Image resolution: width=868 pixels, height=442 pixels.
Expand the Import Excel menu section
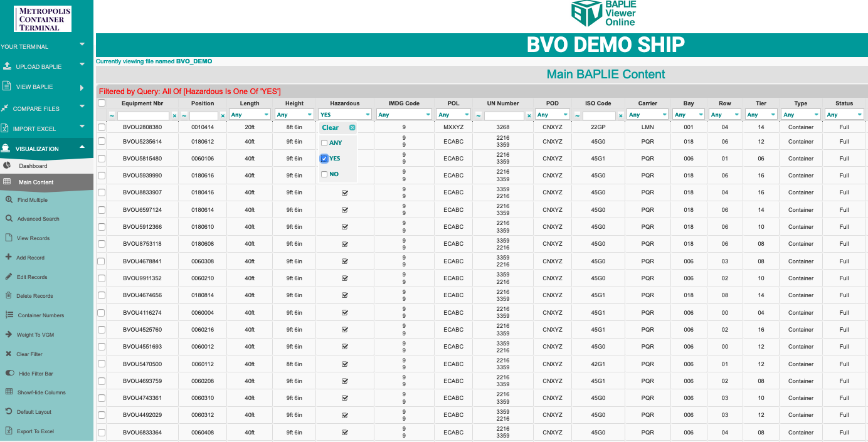(82, 127)
